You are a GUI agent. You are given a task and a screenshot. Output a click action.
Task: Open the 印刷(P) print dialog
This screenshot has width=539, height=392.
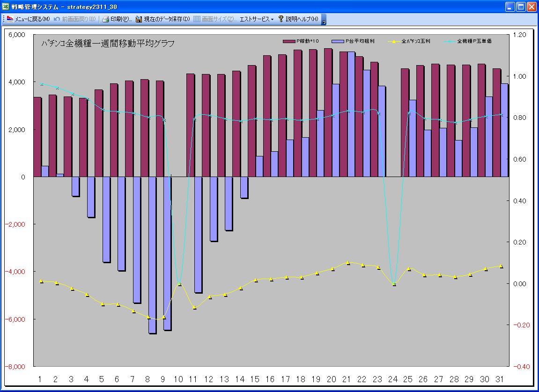point(117,19)
